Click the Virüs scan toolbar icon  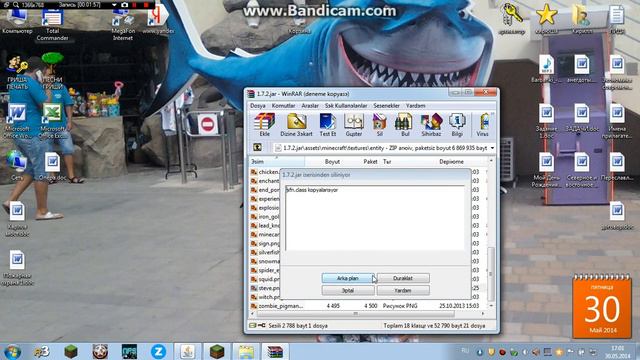pos(483,125)
